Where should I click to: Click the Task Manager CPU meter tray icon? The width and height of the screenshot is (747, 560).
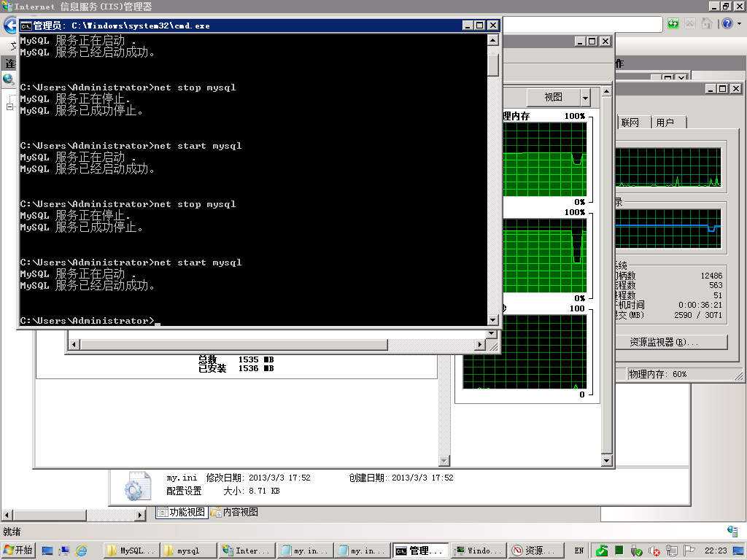pyautogui.click(x=619, y=551)
